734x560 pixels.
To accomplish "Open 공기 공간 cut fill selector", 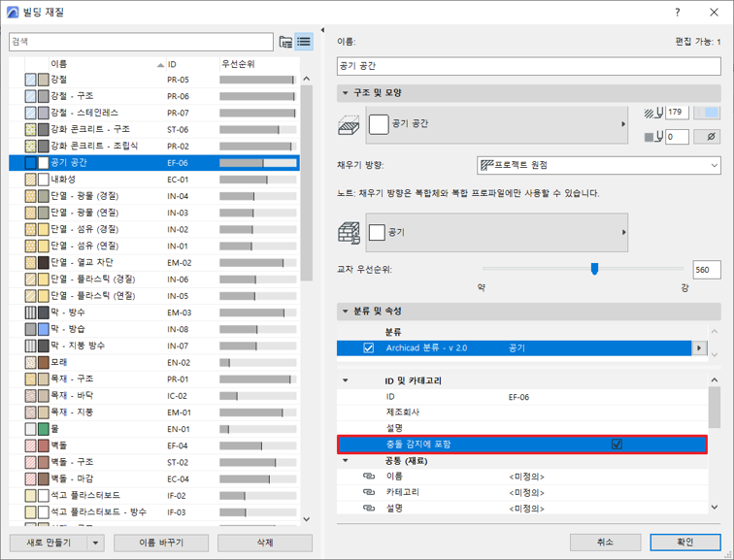I will [497, 125].
